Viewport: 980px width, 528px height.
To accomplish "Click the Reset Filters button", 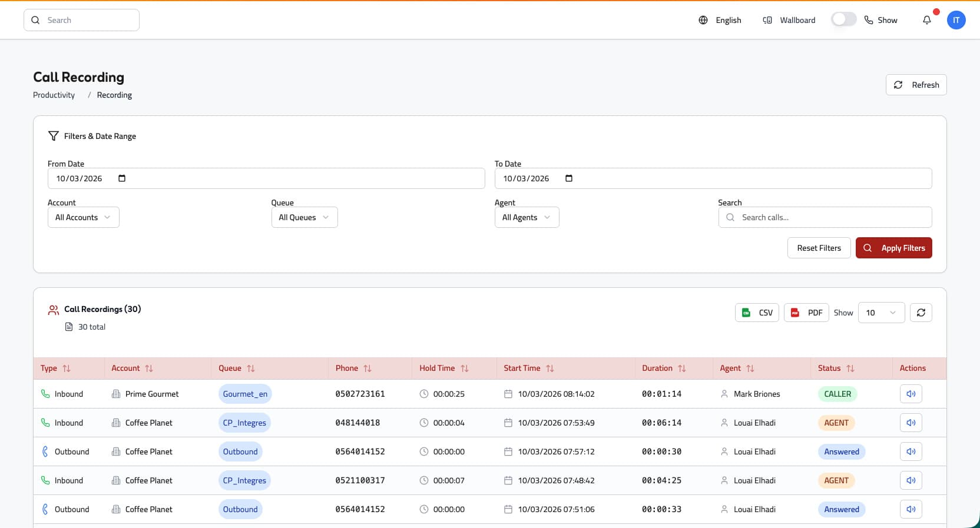I will 819,248.
